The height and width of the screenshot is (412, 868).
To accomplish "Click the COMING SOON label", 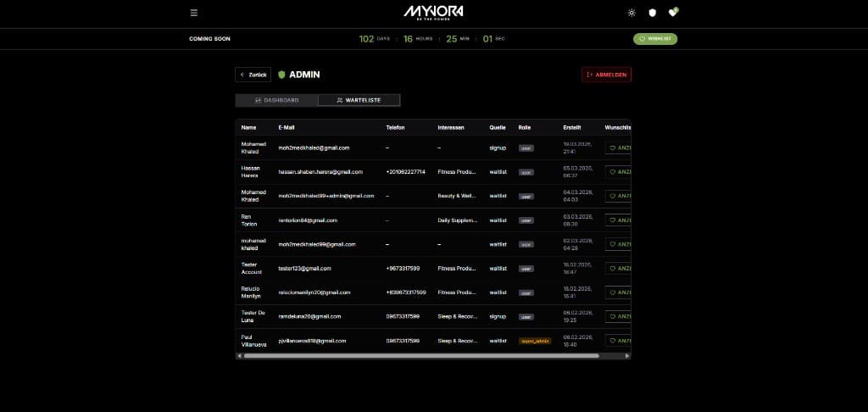I will click(x=210, y=39).
